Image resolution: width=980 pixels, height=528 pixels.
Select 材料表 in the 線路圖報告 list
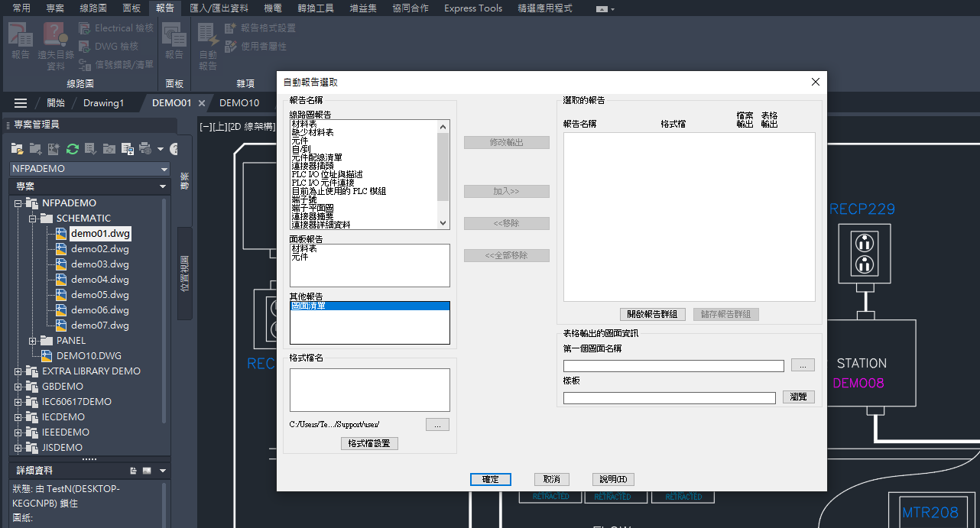click(304, 124)
